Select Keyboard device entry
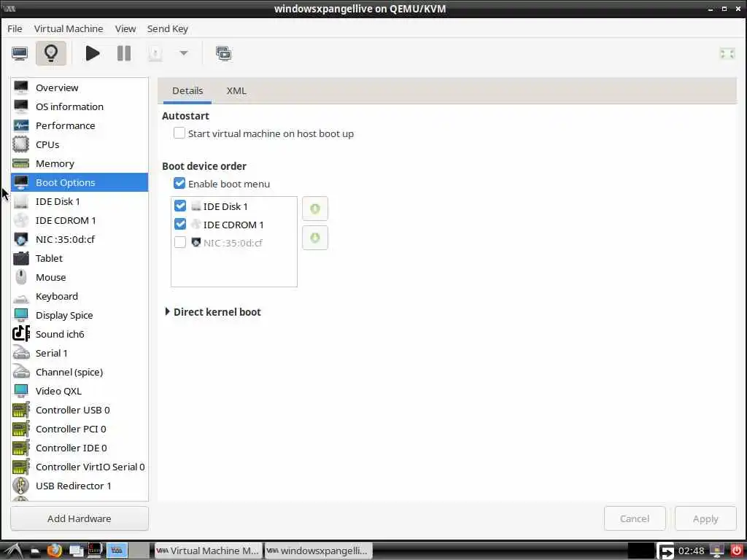This screenshot has width=747, height=560. point(80,296)
